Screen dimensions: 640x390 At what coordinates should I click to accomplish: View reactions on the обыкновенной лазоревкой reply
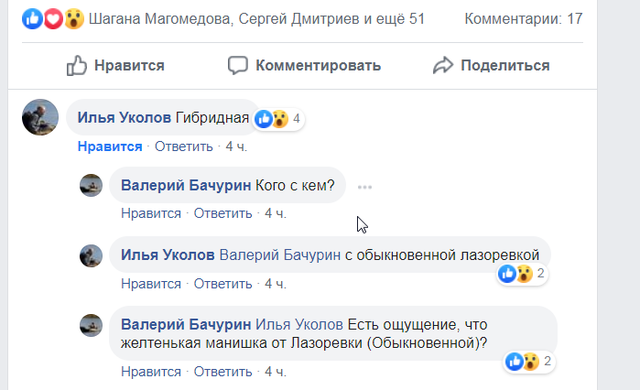click(x=522, y=273)
